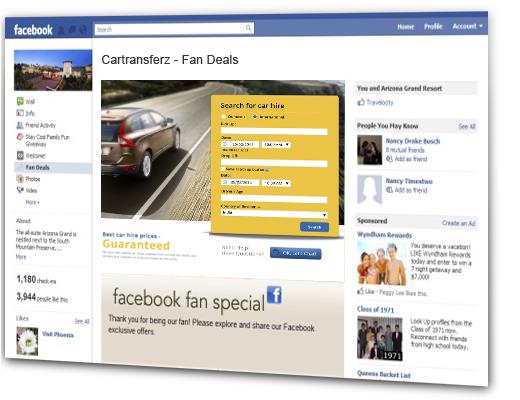Open the Info tab

tap(30, 113)
